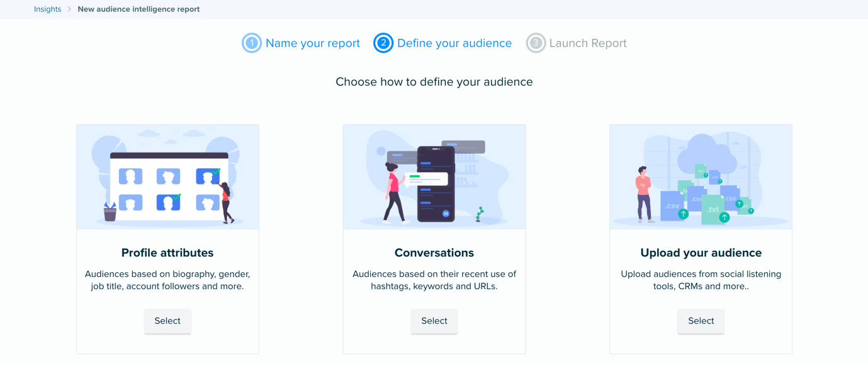Click the breadcrumb chevron separator after Insights
868x366 pixels.
click(x=69, y=9)
